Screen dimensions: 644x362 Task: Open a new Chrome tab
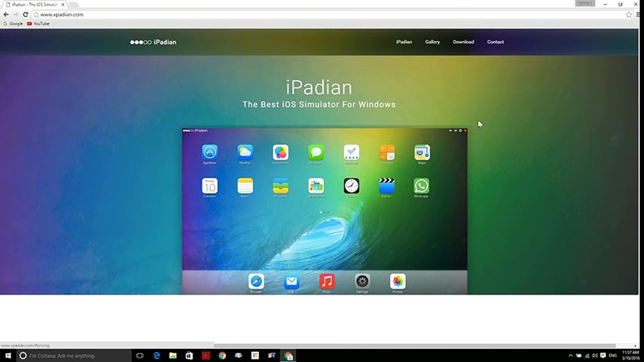[x=73, y=5]
